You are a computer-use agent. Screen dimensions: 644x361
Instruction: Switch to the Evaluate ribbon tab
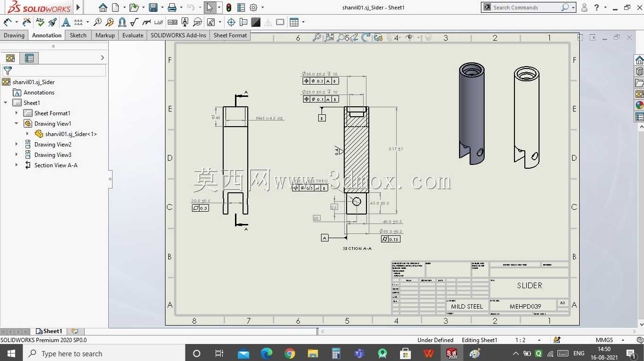(133, 35)
